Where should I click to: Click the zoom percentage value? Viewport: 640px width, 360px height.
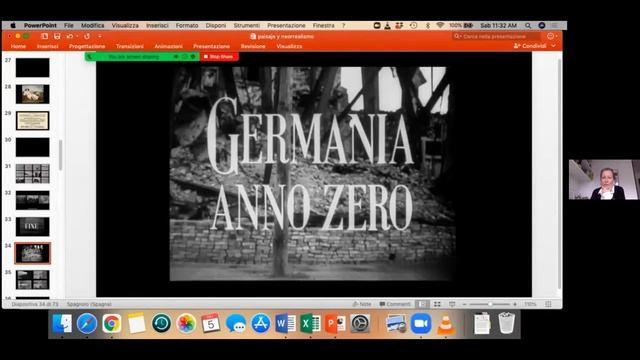pos(530,304)
